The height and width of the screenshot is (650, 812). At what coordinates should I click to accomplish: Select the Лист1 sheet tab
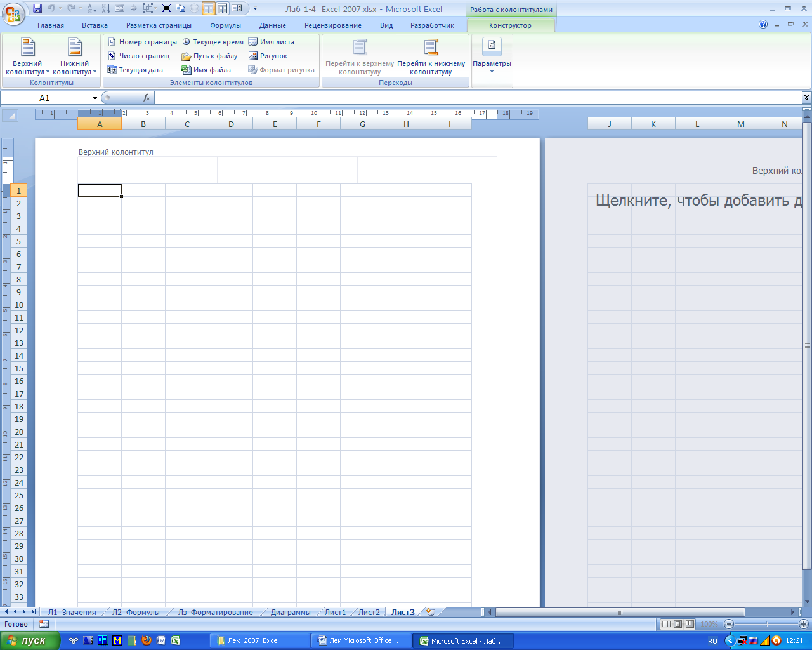(x=335, y=612)
